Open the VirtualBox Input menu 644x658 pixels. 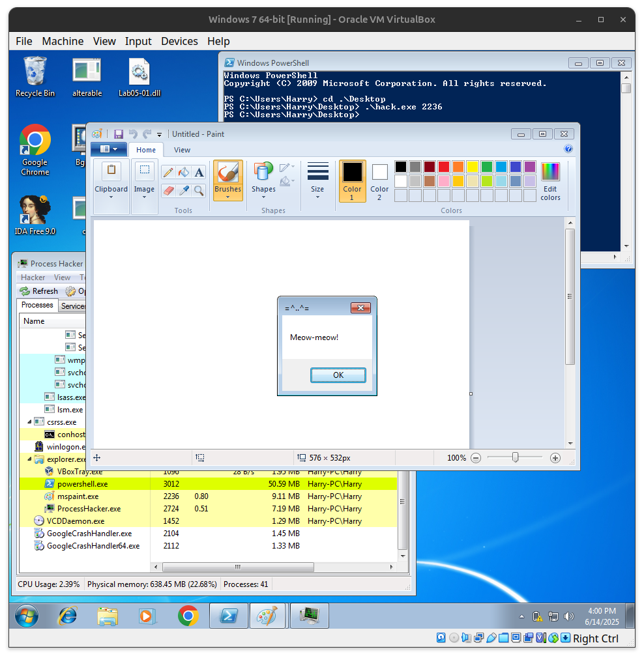pos(138,41)
